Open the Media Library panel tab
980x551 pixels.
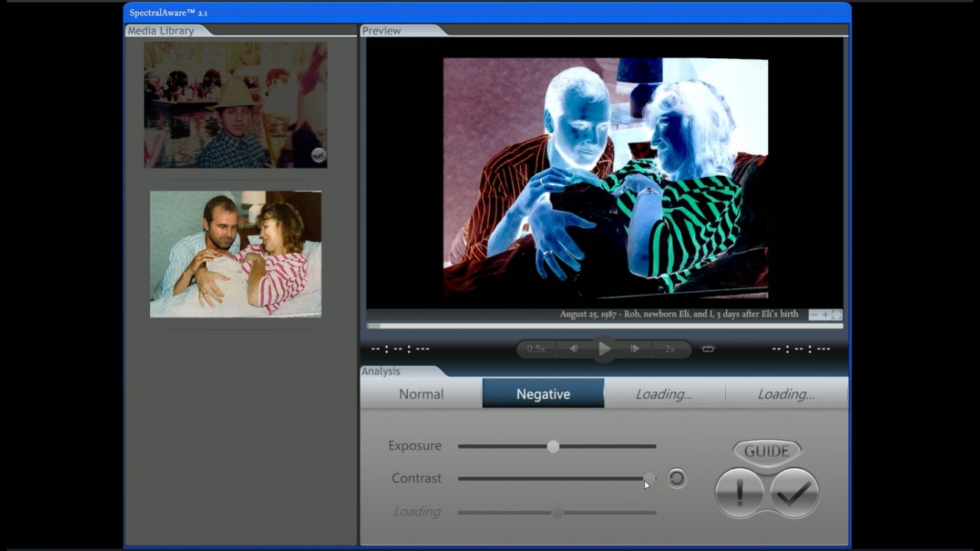tap(161, 31)
